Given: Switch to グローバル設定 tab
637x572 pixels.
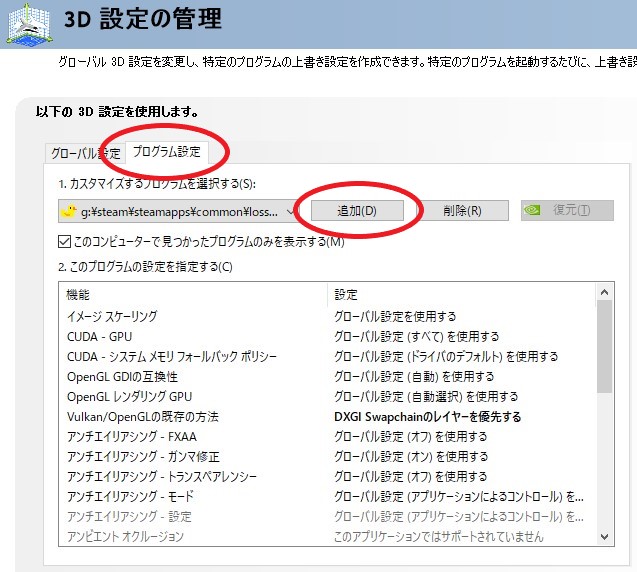Looking at the screenshot, I should click(x=86, y=153).
